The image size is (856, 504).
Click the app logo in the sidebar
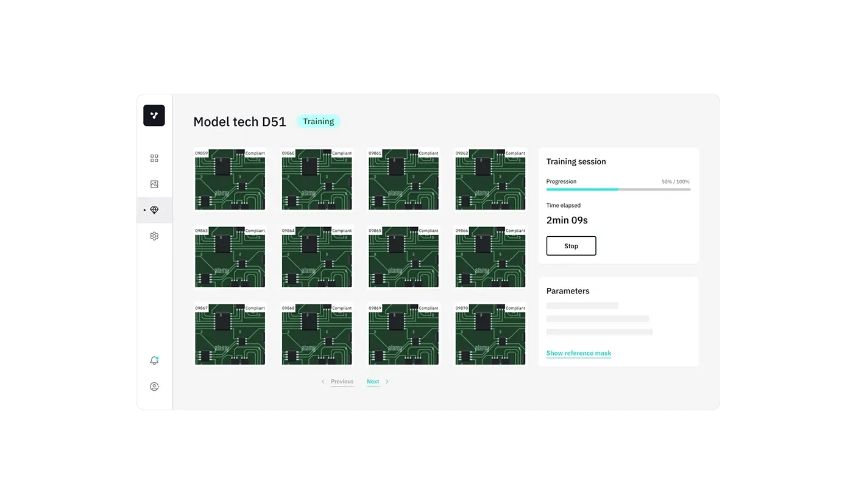[x=154, y=116]
